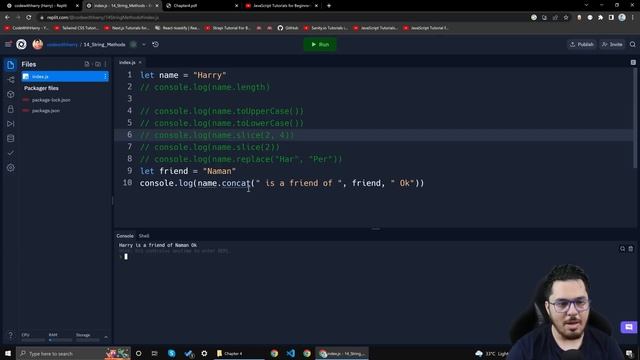Image resolution: width=640 pixels, height=360 pixels.
Task: Click the console input prompt
Action: (126, 256)
